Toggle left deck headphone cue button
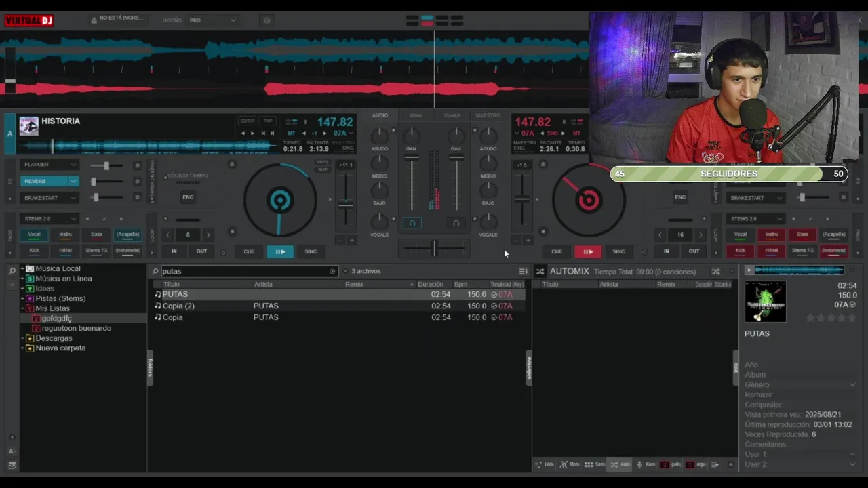 (x=412, y=222)
